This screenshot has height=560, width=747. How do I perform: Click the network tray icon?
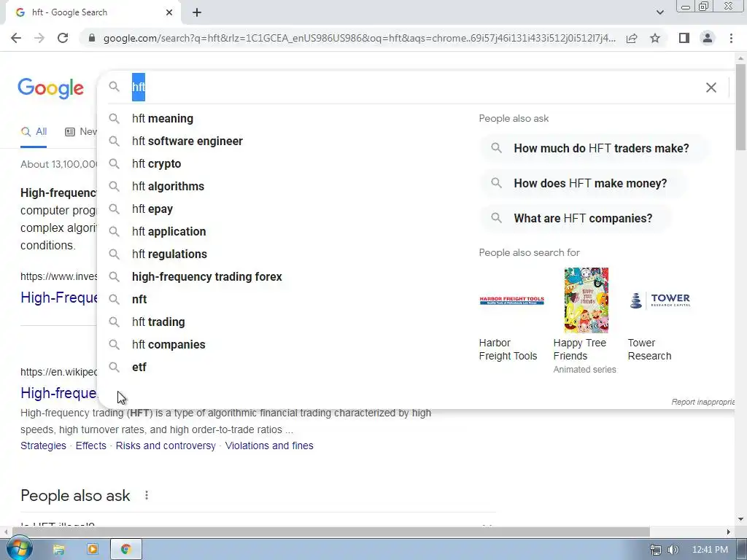(656, 550)
